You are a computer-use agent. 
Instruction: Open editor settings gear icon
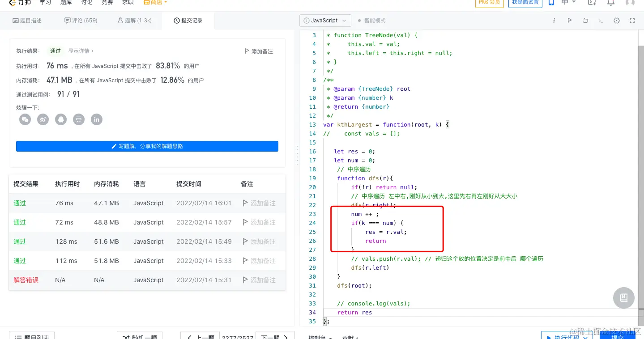[617, 21]
